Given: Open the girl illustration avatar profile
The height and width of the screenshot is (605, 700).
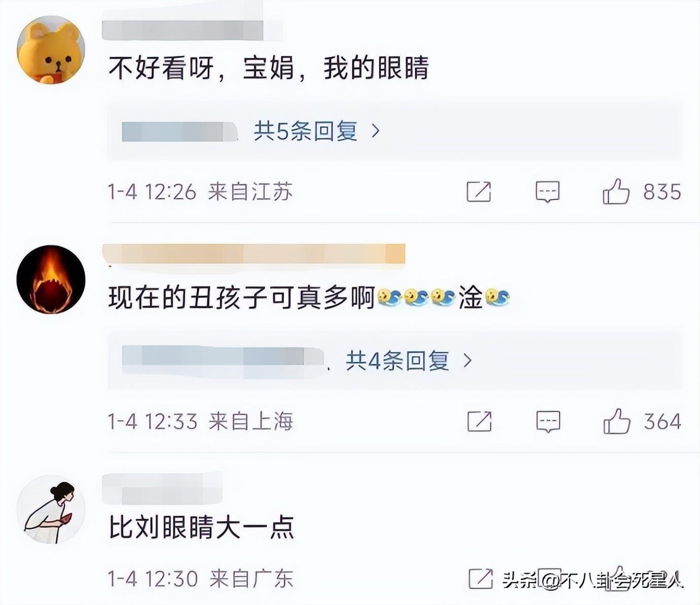Looking at the screenshot, I should (51, 509).
